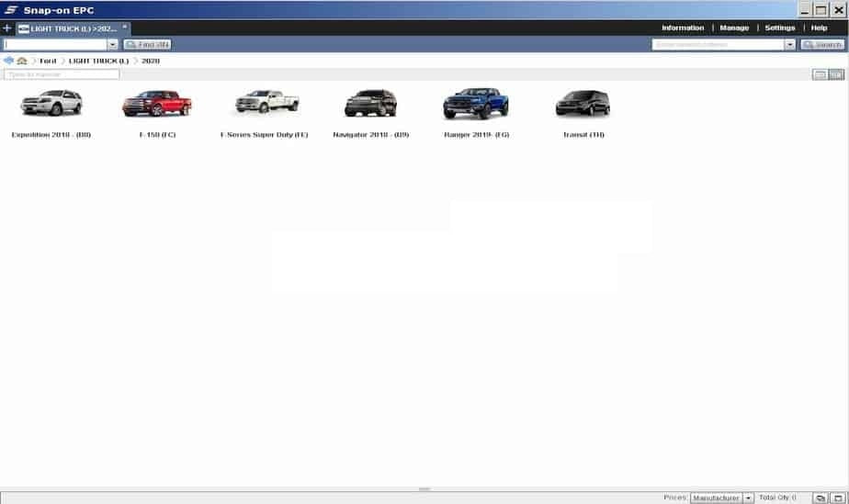This screenshot has height=504, width=849.
Task: Open the Settings menu
Action: 780,28
